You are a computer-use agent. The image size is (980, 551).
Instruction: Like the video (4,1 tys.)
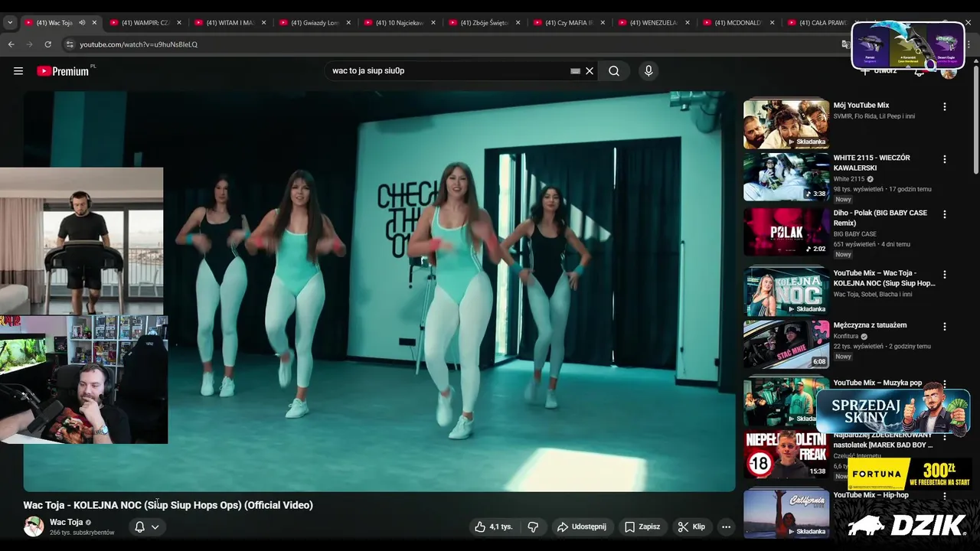[x=493, y=527]
